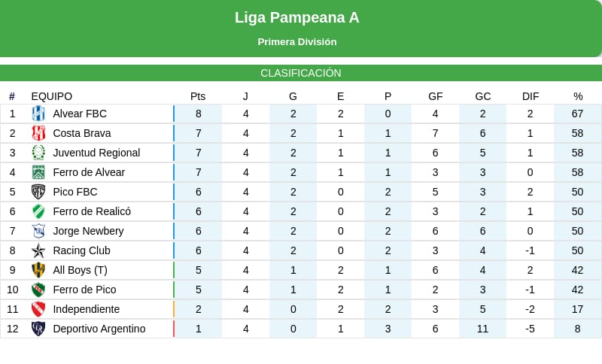Click the Juventud Regional club badge

pyautogui.click(x=38, y=153)
